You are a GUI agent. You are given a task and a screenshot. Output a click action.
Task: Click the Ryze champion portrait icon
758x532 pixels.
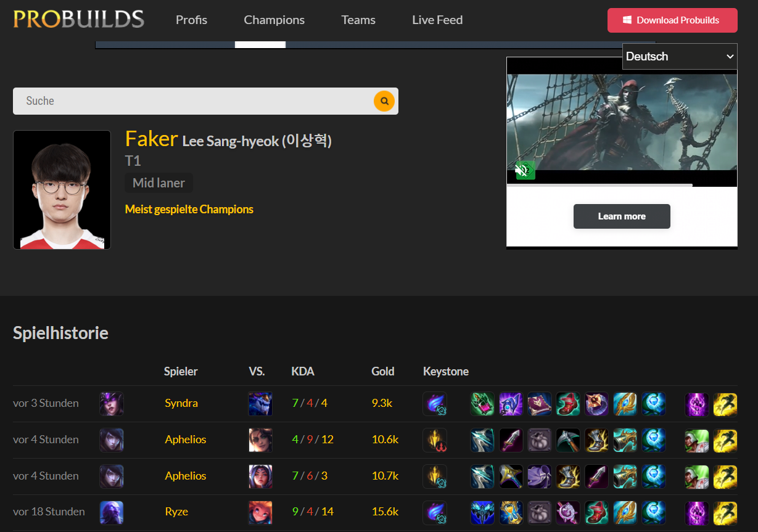tap(112, 512)
